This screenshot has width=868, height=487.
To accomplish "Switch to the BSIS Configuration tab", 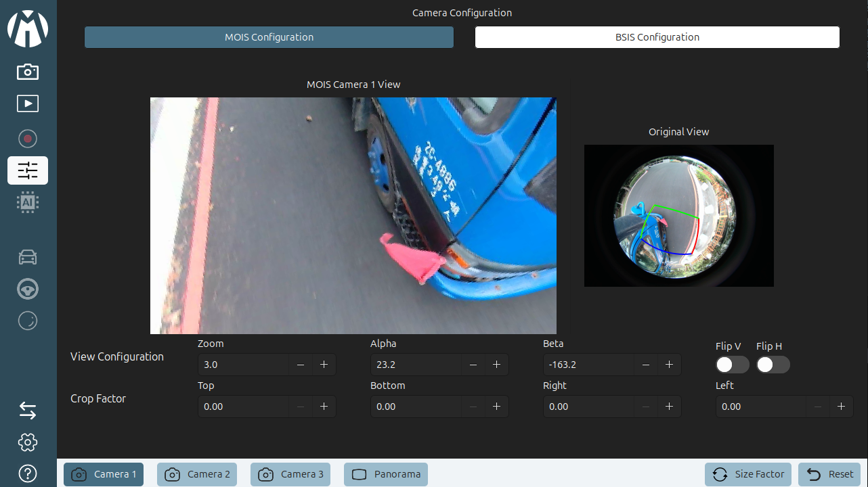I will tap(657, 37).
